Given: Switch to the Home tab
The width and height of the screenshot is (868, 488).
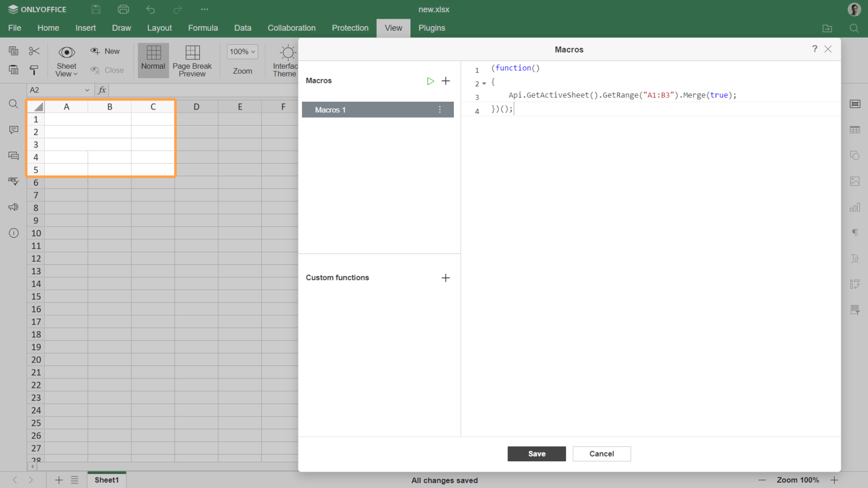Looking at the screenshot, I should (48, 28).
